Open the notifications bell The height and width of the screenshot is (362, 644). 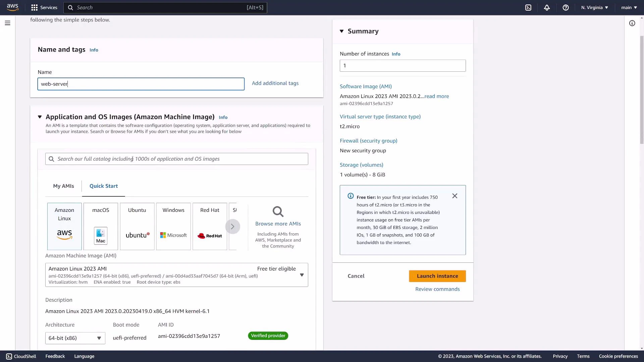click(547, 7)
